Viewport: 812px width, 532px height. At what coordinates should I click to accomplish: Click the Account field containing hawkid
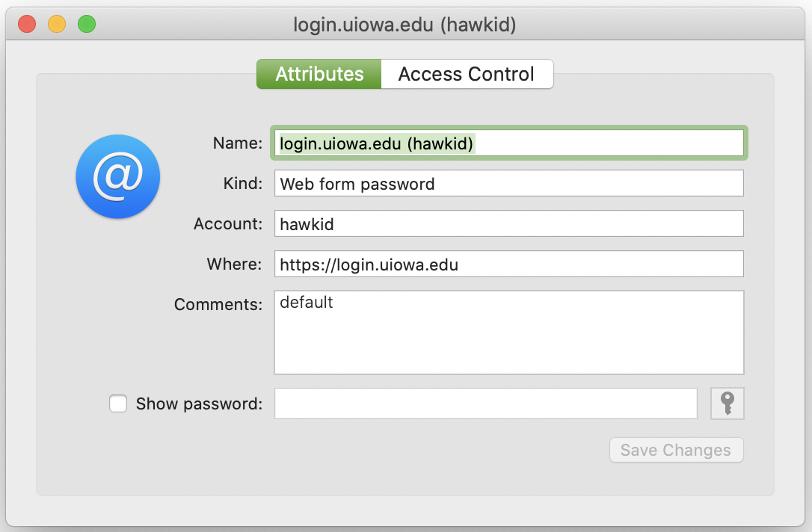[x=508, y=223]
